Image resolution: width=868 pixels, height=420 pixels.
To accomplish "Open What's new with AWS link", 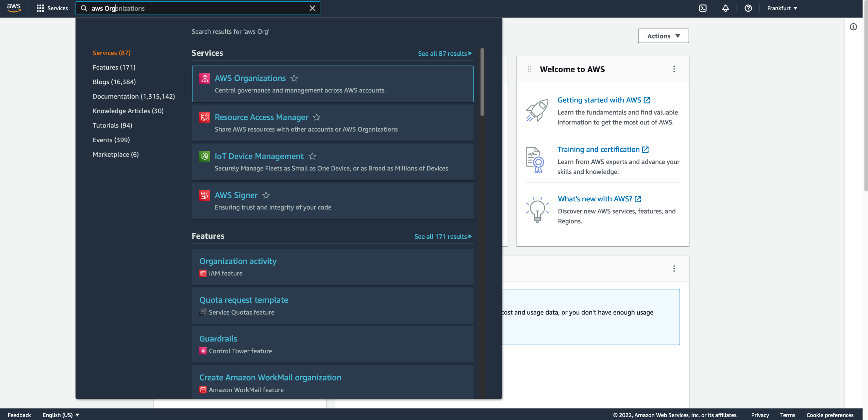I will click(x=599, y=199).
